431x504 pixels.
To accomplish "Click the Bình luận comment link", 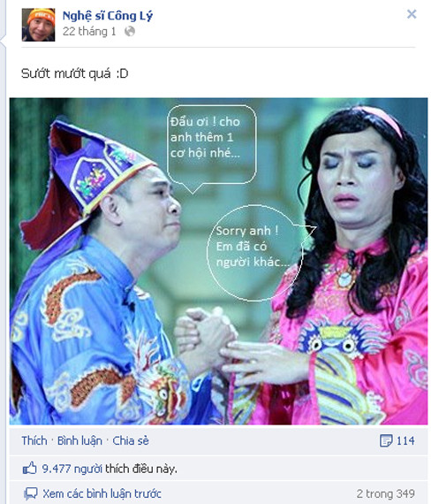I will (x=79, y=440).
